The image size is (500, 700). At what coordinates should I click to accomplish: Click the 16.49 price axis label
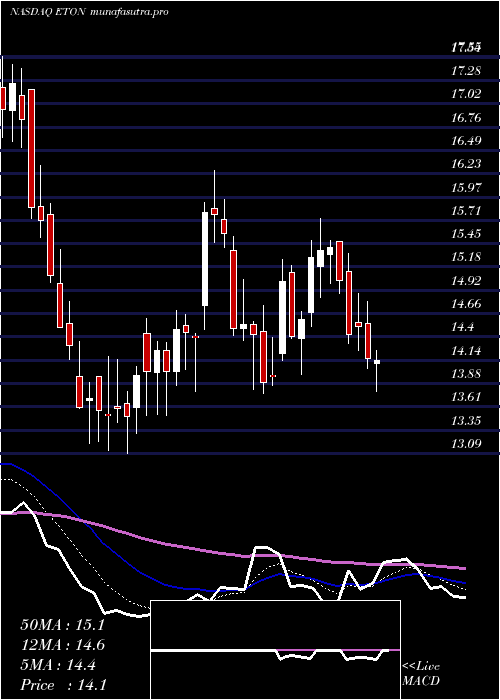point(466,141)
